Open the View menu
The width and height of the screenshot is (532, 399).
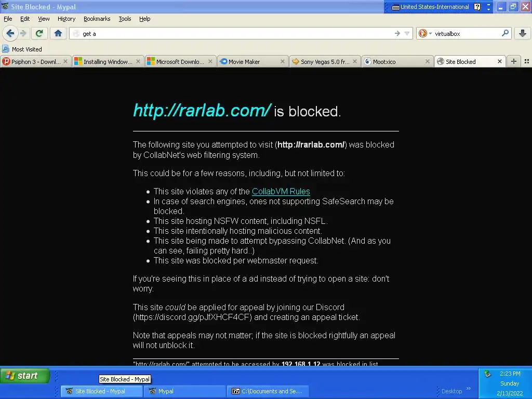pyautogui.click(x=44, y=19)
